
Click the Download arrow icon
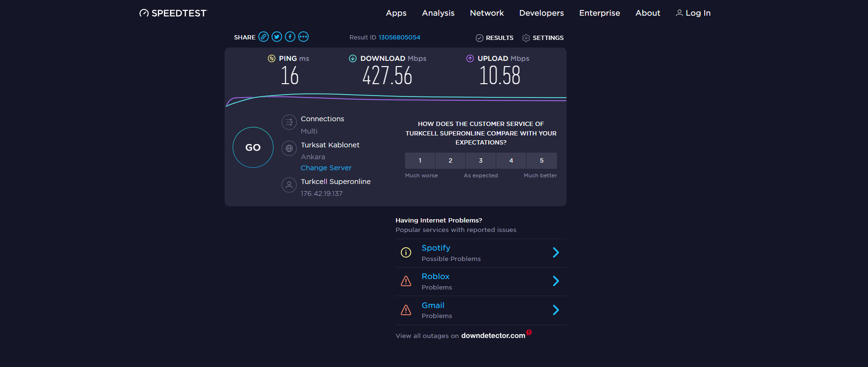353,58
